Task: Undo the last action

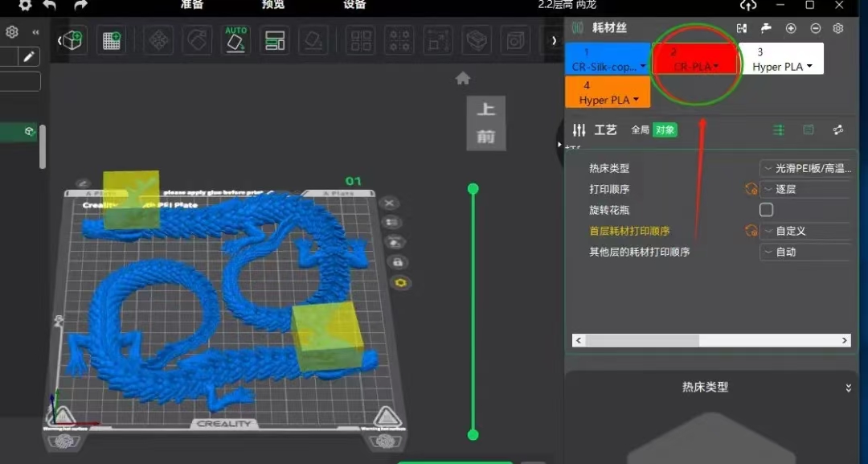Action: (x=50, y=5)
